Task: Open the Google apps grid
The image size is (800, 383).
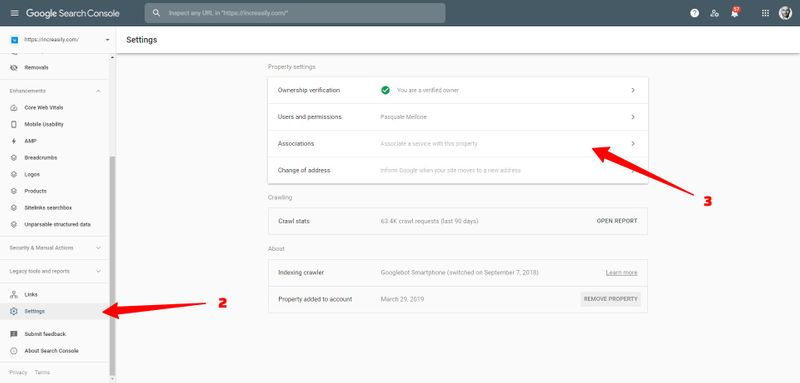Action: pos(765,13)
